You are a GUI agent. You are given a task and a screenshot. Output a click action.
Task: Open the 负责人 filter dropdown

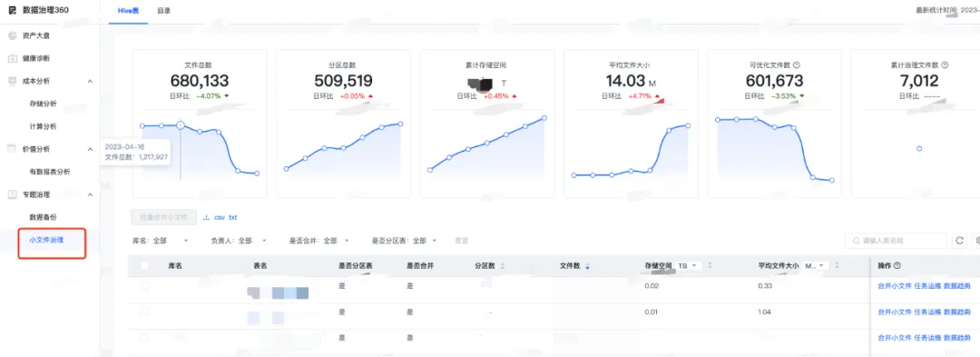pos(239,241)
